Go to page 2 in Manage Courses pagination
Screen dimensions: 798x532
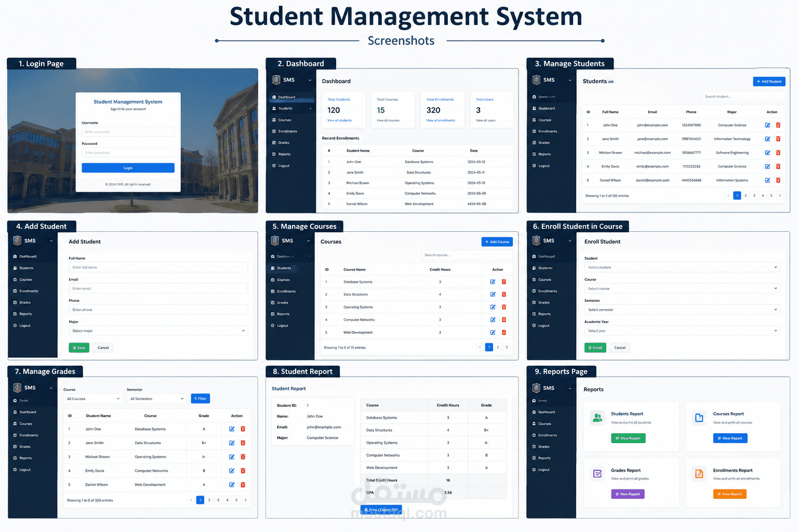[498, 347]
